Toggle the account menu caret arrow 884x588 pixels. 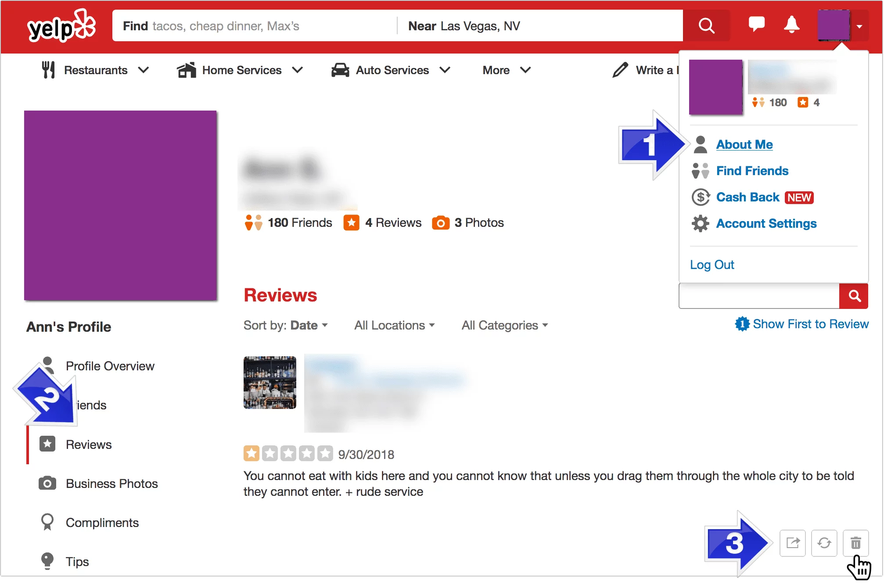[x=859, y=26]
